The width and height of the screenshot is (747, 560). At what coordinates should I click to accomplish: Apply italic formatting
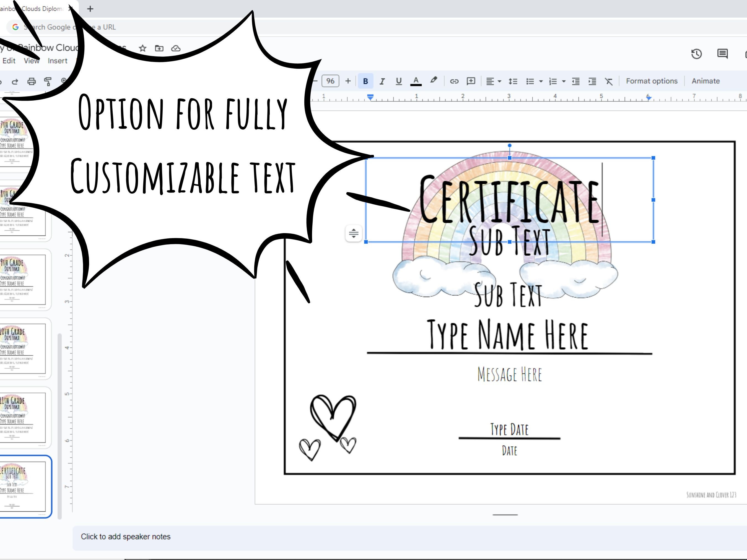click(382, 81)
